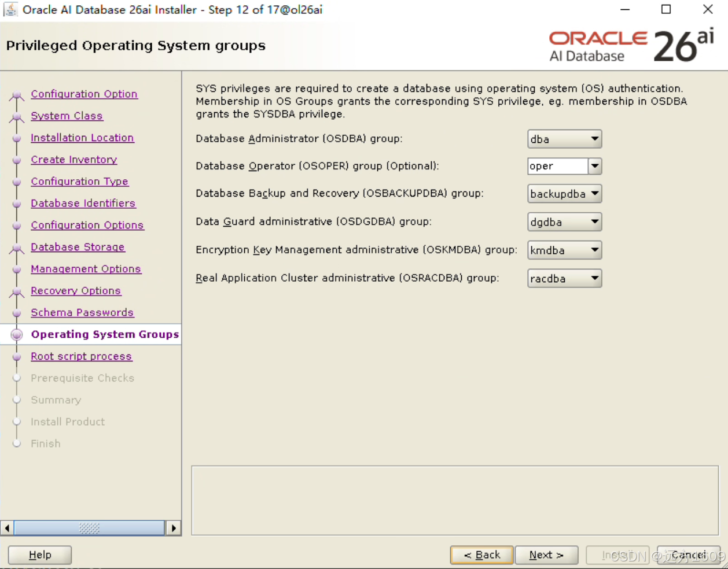728x569 pixels.
Task: Click the Recovery Options step marker icon
Action: point(17,293)
